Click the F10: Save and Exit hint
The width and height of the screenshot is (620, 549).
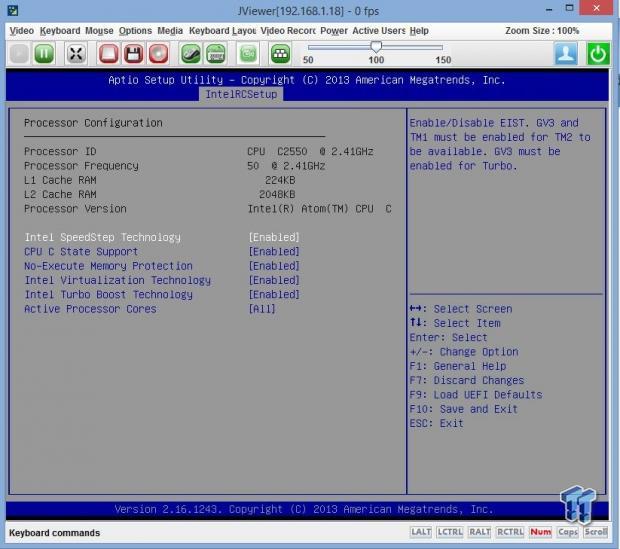463,409
